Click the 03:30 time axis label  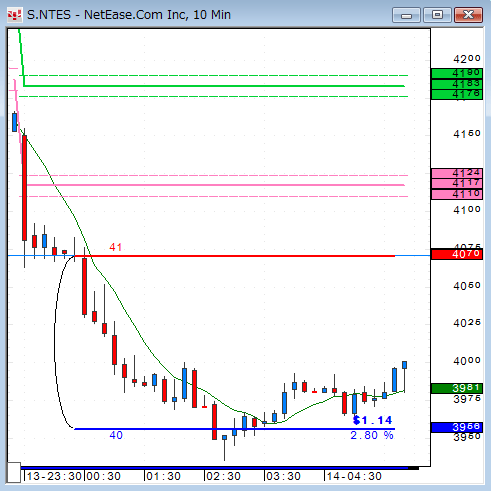tap(284, 476)
